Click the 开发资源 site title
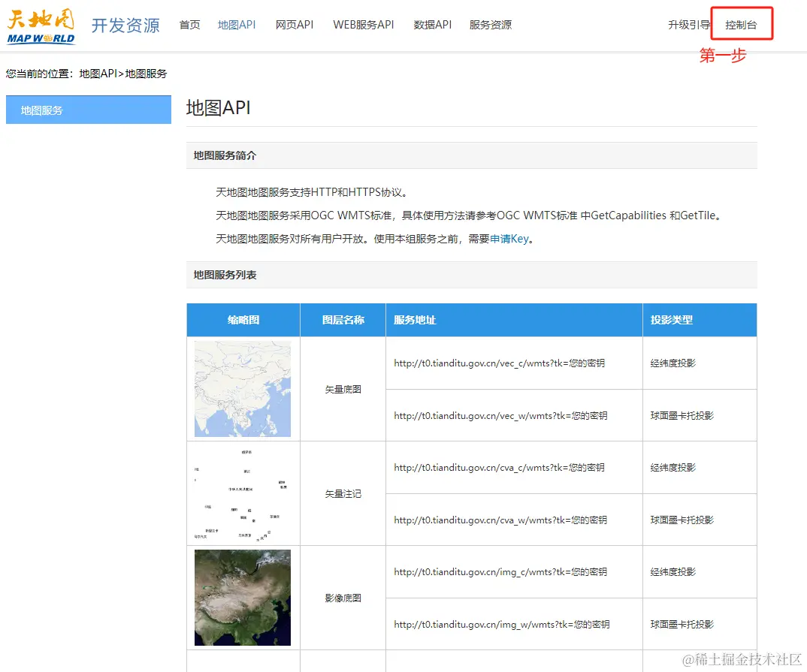807x672 pixels. click(125, 26)
